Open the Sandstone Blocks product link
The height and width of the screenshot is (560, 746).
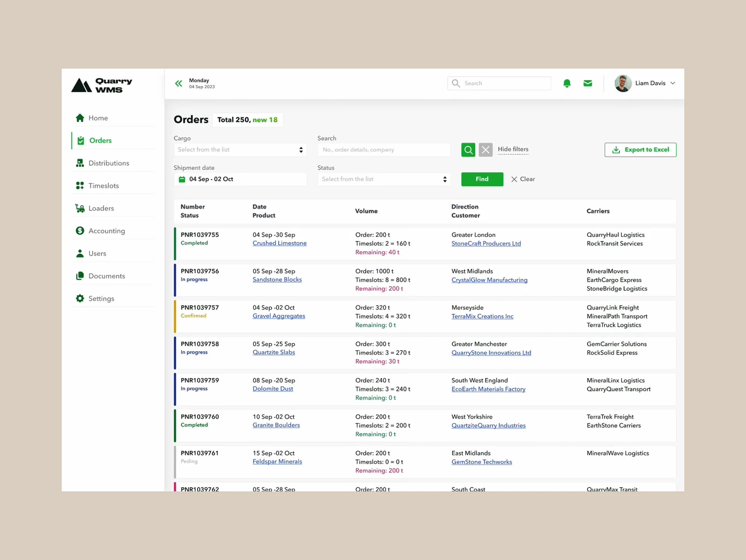click(x=277, y=280)
